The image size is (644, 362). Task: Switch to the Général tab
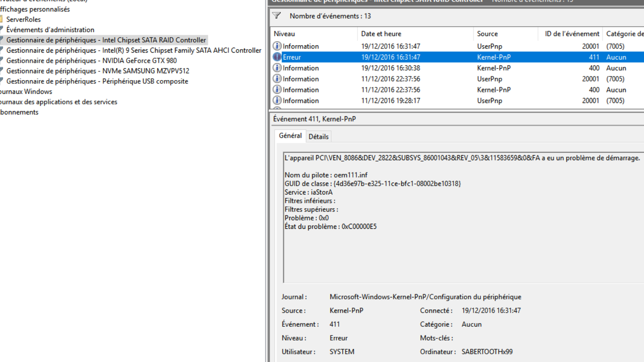pyautogui.click(x=290, y=136)
